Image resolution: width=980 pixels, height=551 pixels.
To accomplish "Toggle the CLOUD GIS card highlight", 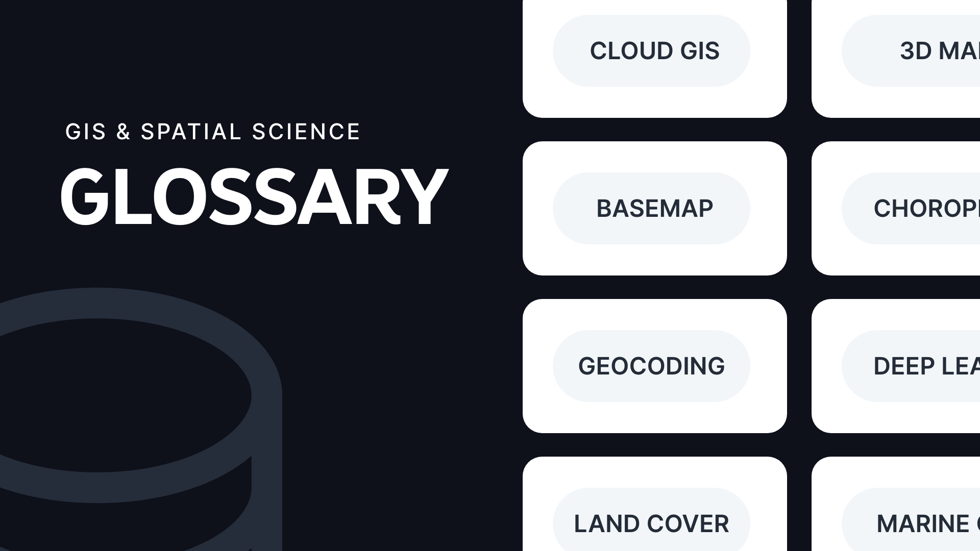I will (x=654, y=51).
